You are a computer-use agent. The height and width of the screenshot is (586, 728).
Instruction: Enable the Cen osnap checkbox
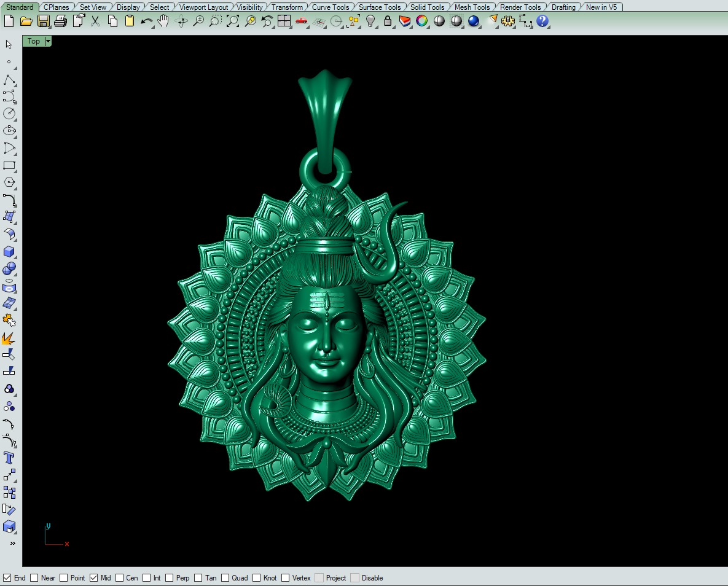pos(119,577)
